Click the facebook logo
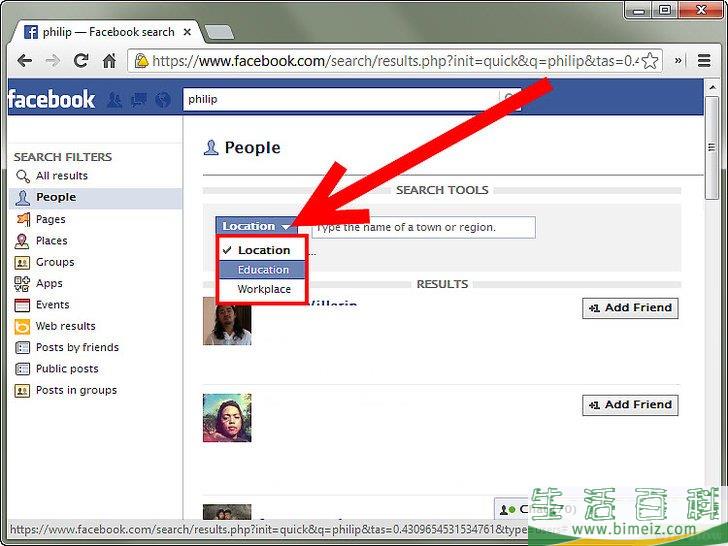The width and height of the screenshot is (728, 546). tap(51, 99)
